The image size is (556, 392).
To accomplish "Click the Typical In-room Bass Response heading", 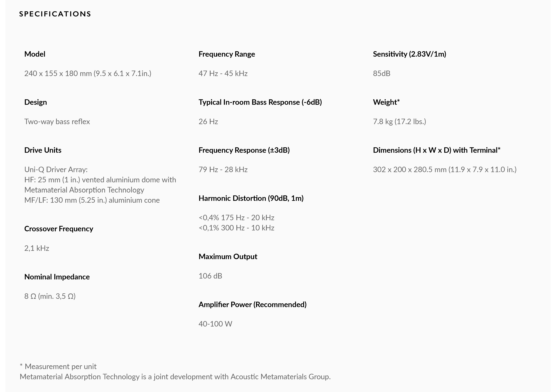I will point(260,102).
